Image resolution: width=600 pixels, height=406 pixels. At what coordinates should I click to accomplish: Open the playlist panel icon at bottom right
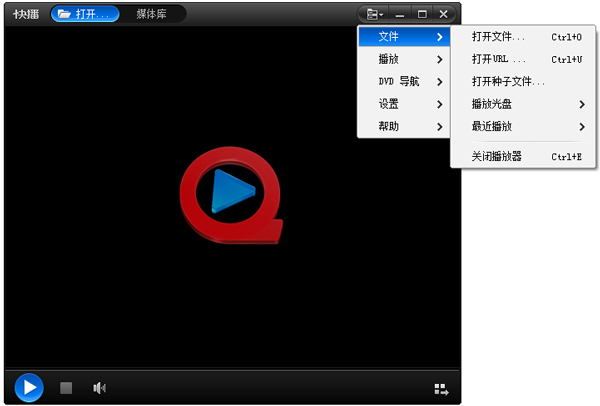click(441, 390)
